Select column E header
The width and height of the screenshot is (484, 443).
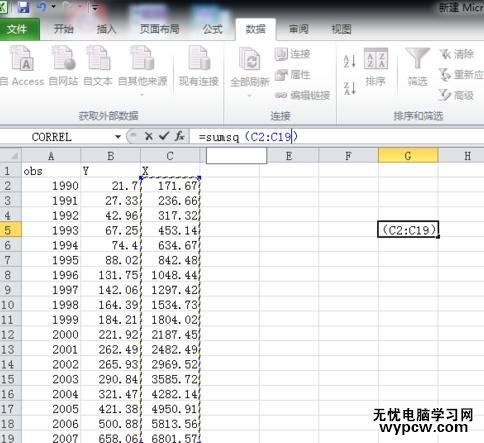click(289, 156)
